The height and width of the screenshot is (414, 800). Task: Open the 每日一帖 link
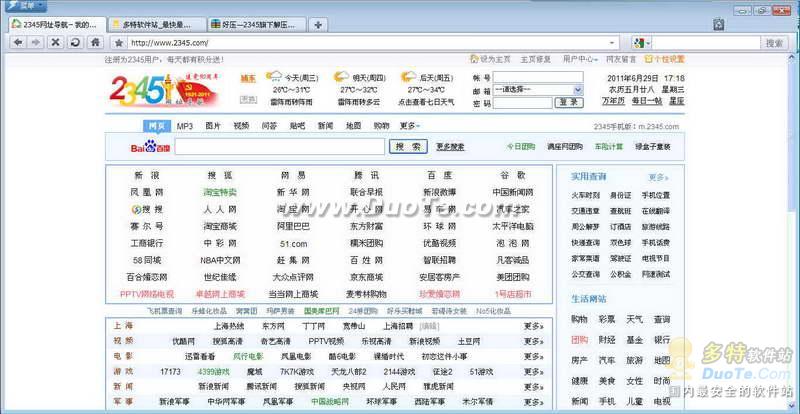pyautogui.click(x=646, y=101)
